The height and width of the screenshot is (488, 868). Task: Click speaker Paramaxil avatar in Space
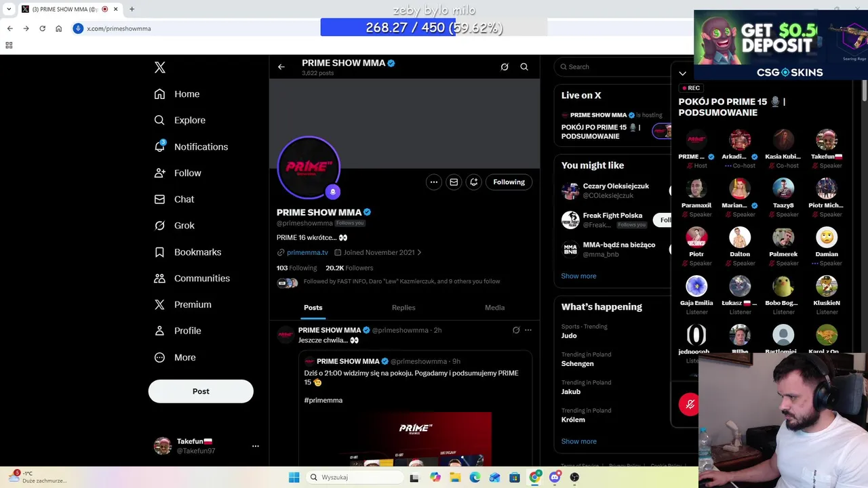pos(696,188)
